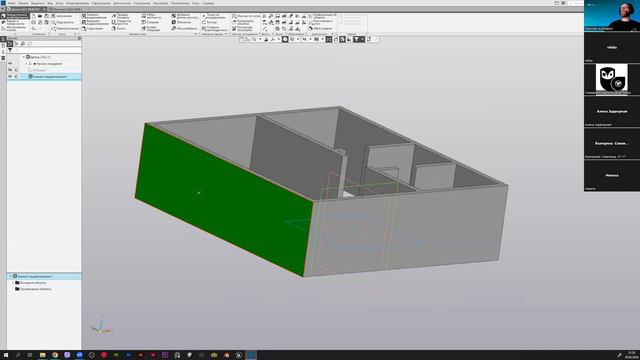Click Добавить деталь-заготовку in the ribbon
Viewport: 640px width, 360px height.
pos(185,16)
